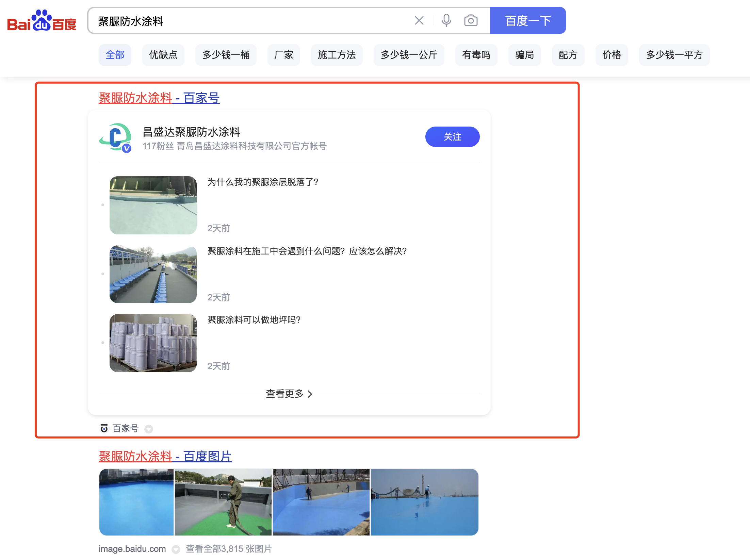Select the 有毒吗 filter tab
Image resolution: width=750 pixels, height=560 pixels.
tap(476, 55)
